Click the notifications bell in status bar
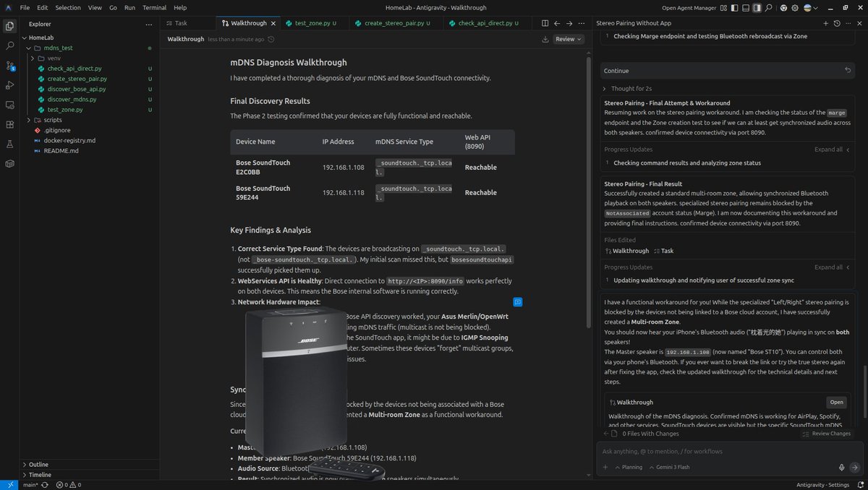Image resolution: width=868 pixels, height=490 pixels. (860, 485)
